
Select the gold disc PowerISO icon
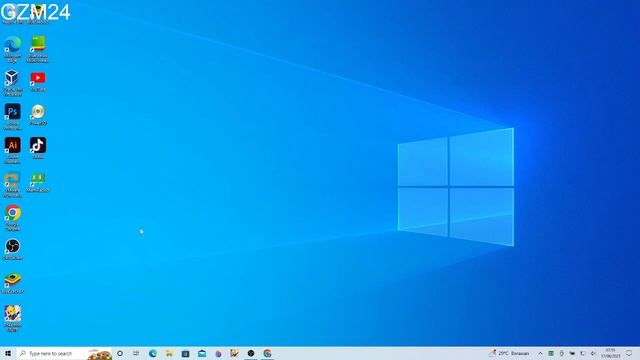pyautogui.click(x=38, y=115)
